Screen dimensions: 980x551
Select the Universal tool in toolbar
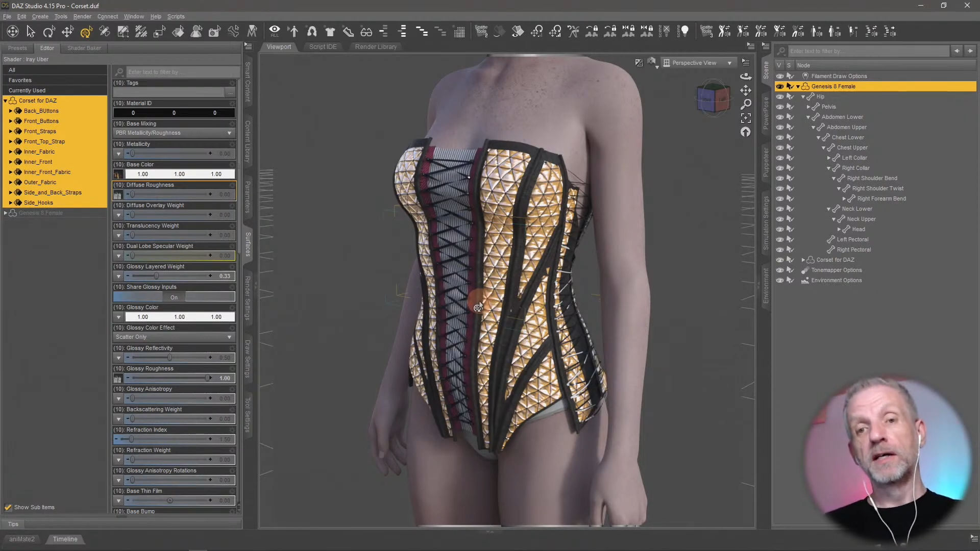pyautogui.click(x=86, y=32)
